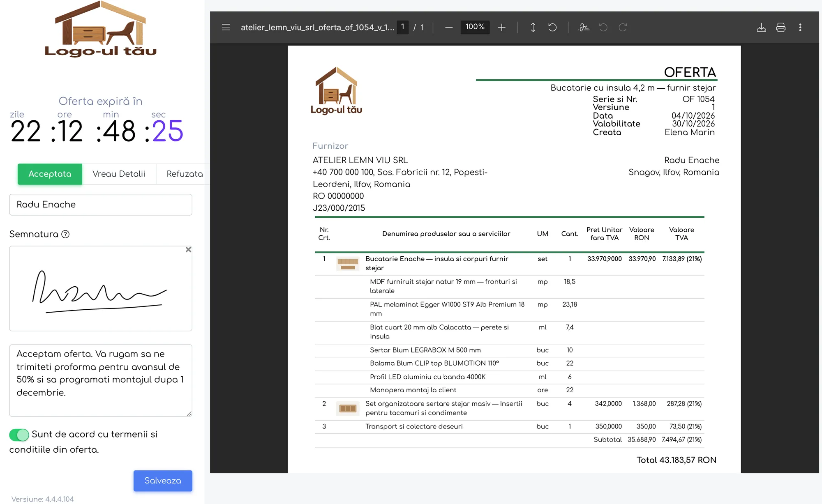Open the Semnatura help question-mark icon

(x=65, y=234)
